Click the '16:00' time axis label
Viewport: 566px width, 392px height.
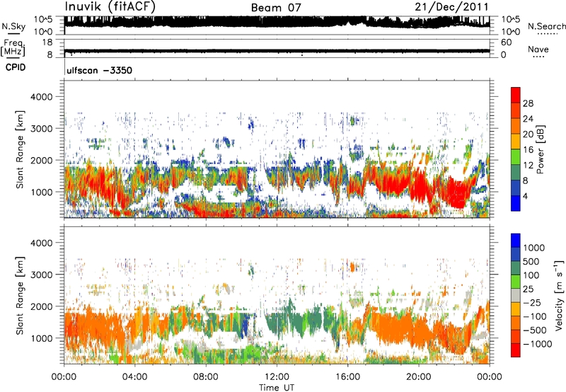347,377
